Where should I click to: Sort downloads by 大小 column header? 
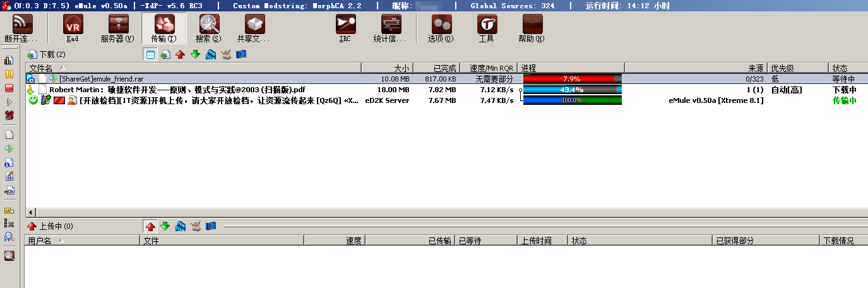pyautogui.click(x=387, y=68)
